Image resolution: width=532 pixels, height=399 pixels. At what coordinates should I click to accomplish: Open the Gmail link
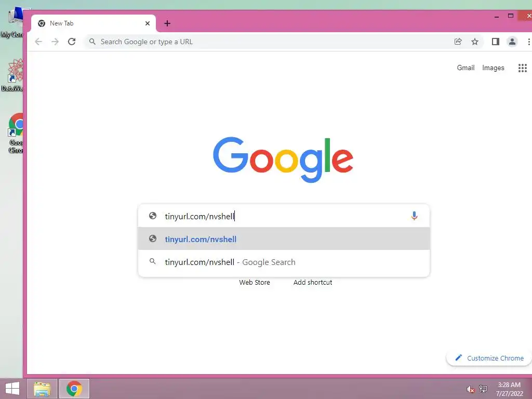(465, 68)
